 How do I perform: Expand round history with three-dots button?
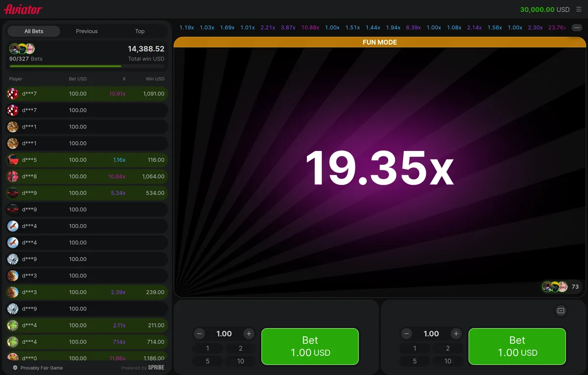(x=577, y=28)
